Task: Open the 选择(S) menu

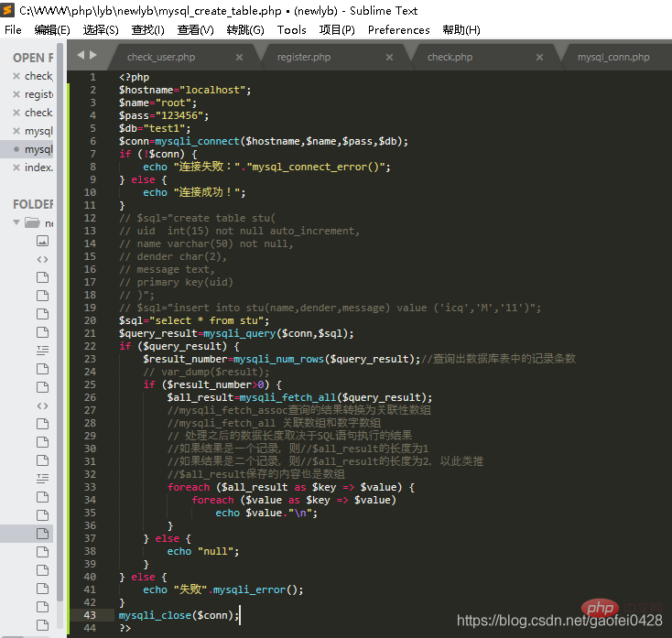Action: click(x=101, y=29)
